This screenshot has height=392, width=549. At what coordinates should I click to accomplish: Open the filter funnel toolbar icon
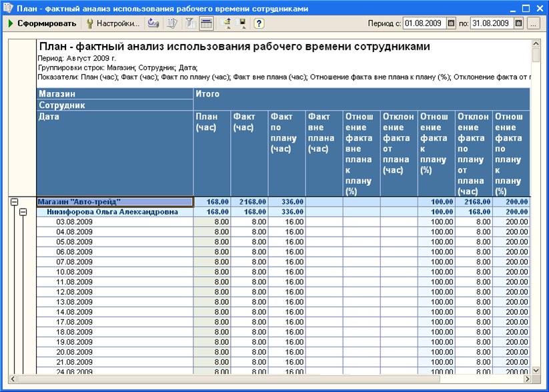[x=191, y=23]
